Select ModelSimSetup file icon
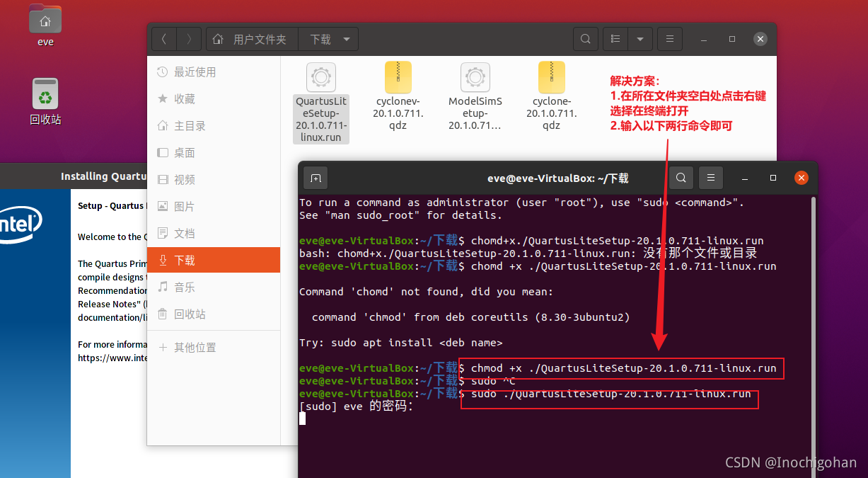 click(x=475, y=77)
